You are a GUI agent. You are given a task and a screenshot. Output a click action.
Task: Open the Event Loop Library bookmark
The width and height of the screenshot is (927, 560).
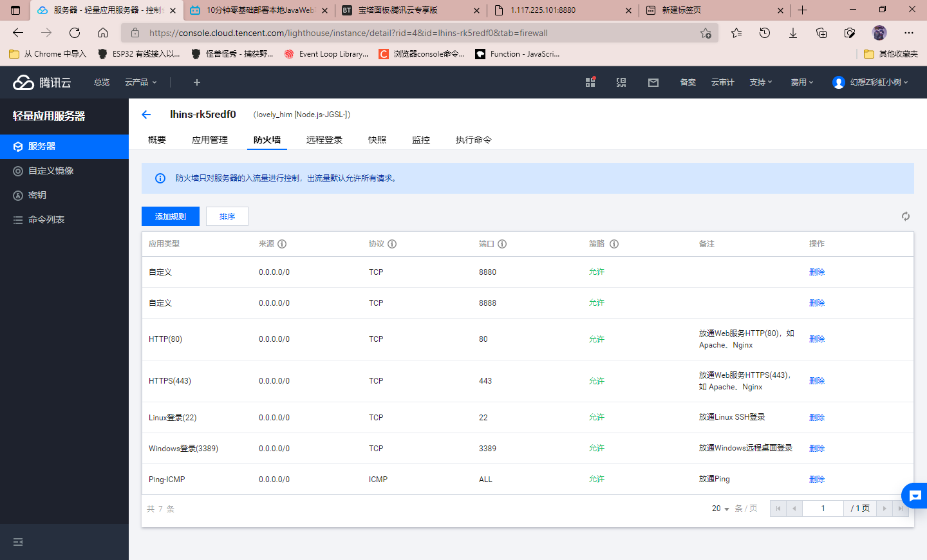pyautogui.click(x=327, y=54)
